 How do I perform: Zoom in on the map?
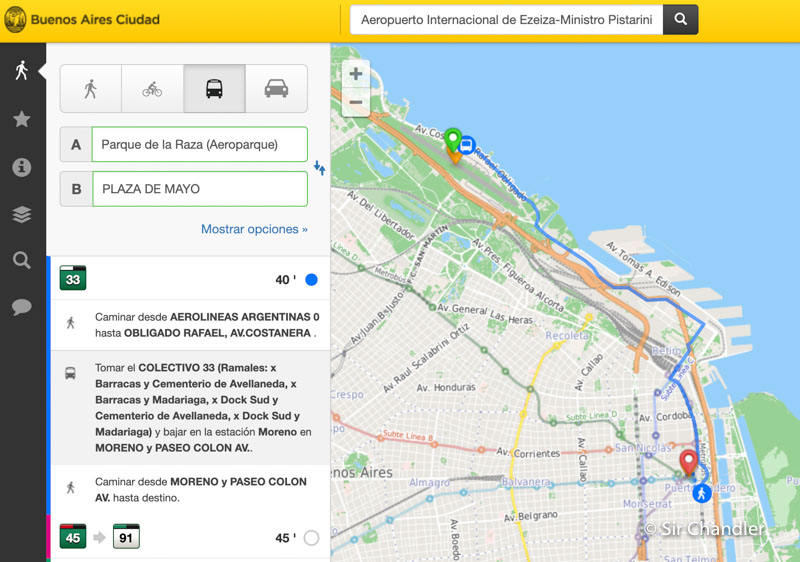pos(356,74)
